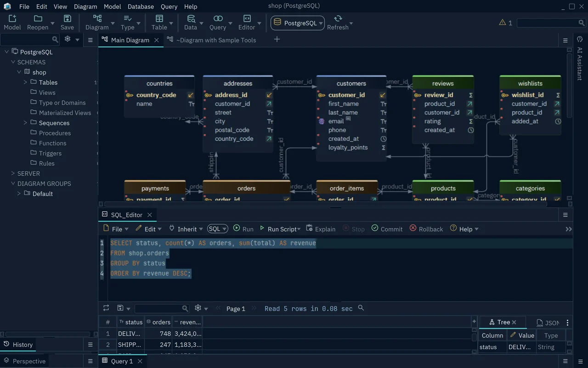Click the Type icon in the main toolbar

click(x=128, y=22)
